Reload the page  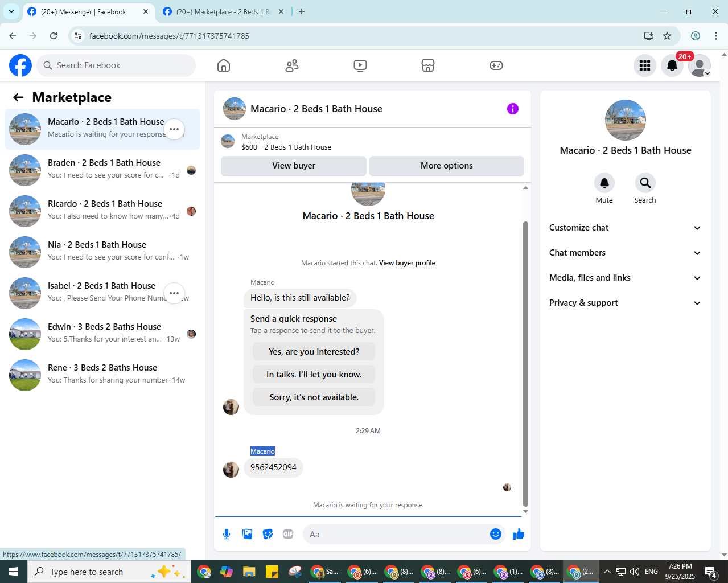(54, 36)
